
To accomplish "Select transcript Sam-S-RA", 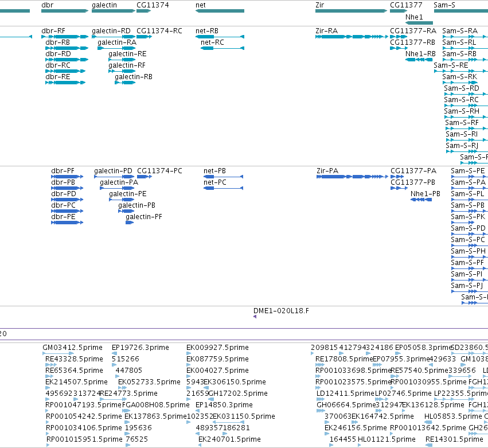I will pos(460,31).
